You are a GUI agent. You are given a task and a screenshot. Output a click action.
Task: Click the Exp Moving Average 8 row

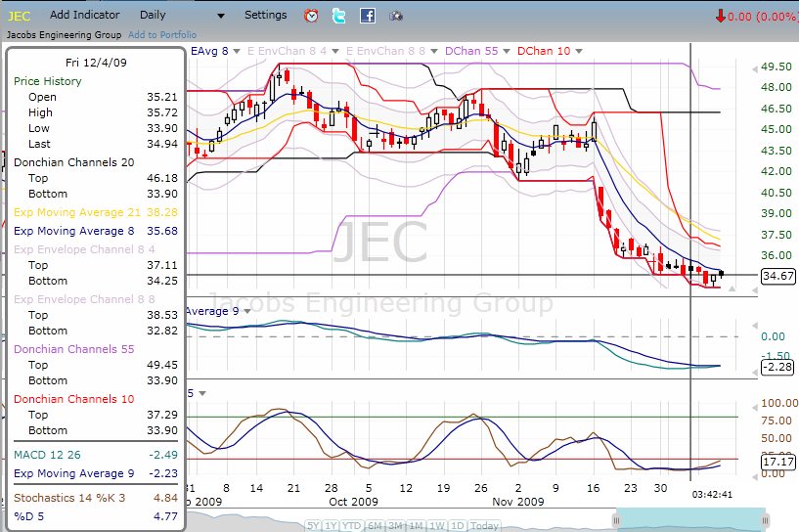[95, 231]
